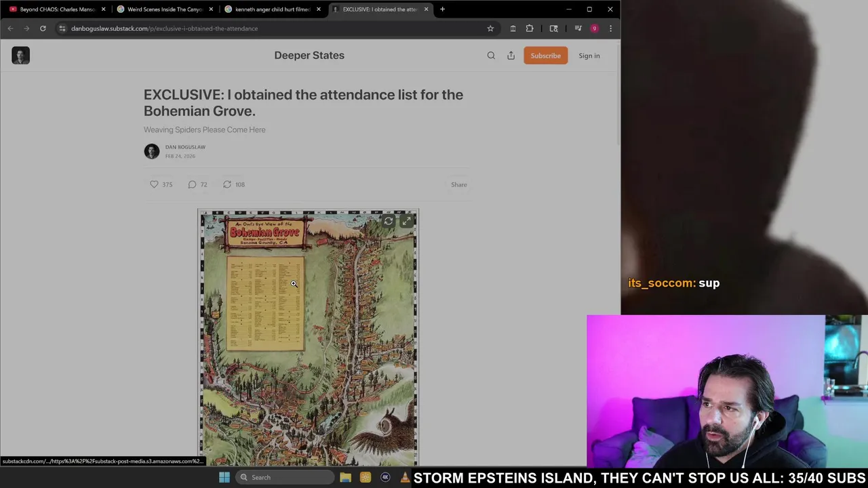Screen dimensions: 868x488
Task: Click the subtitle Weaving Spiders Please Come Here
Action: click(x=204, y=129)
